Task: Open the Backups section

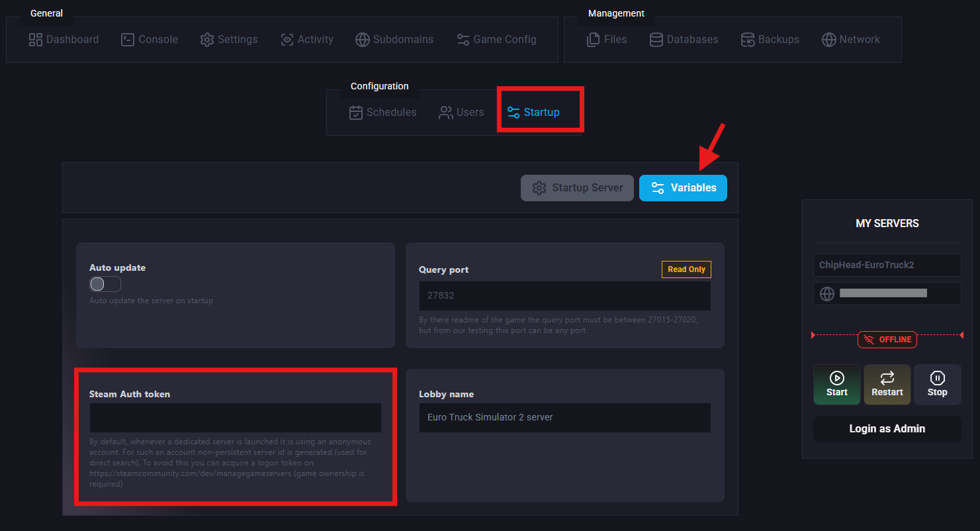Action: tap(770, 40)
